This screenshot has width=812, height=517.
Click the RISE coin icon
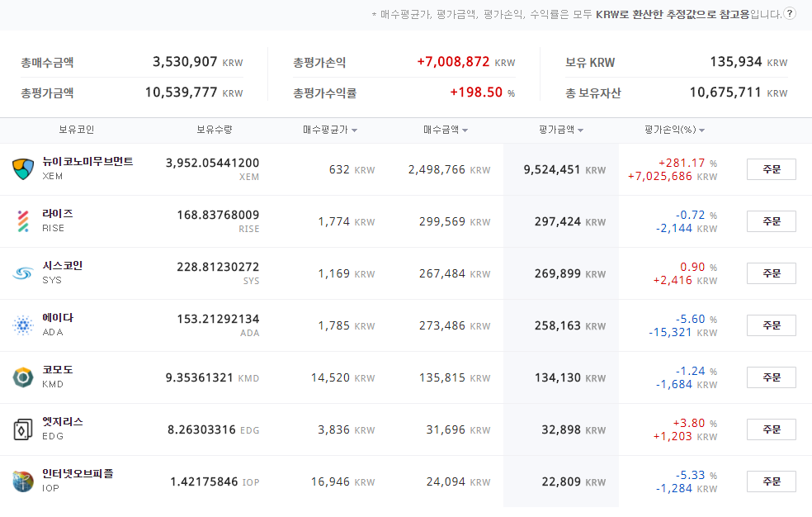tap(21, 221)
